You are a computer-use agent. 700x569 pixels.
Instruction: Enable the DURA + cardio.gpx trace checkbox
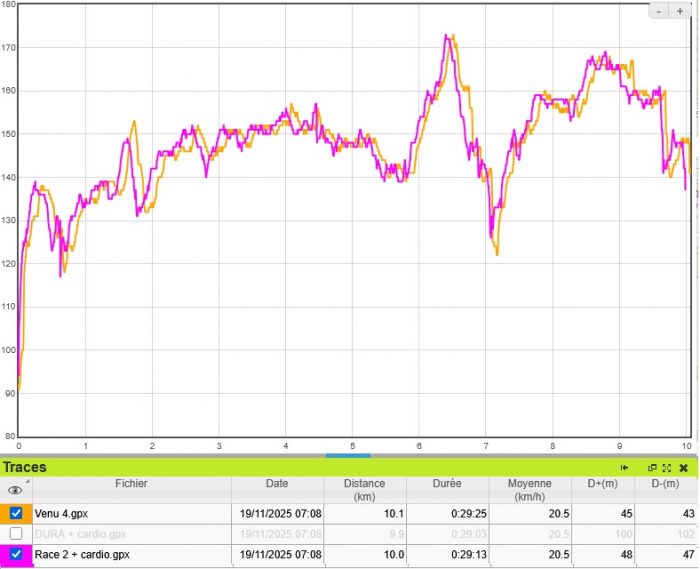tap(16, 534)
